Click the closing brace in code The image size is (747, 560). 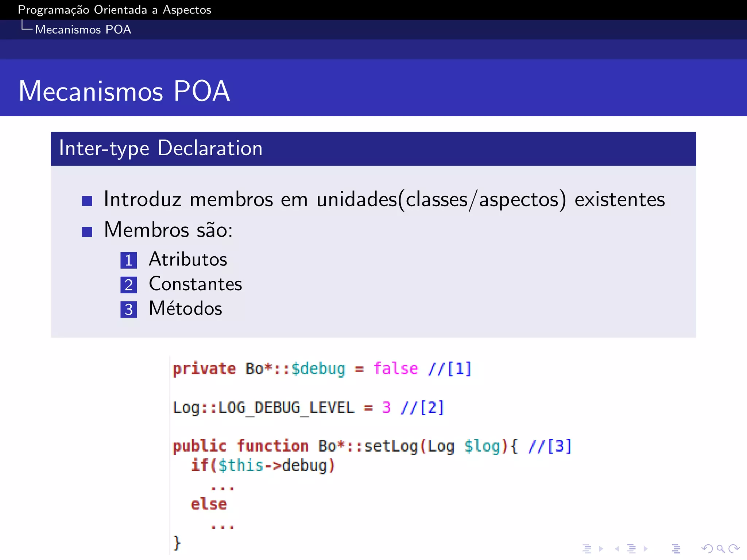[177, 543]
